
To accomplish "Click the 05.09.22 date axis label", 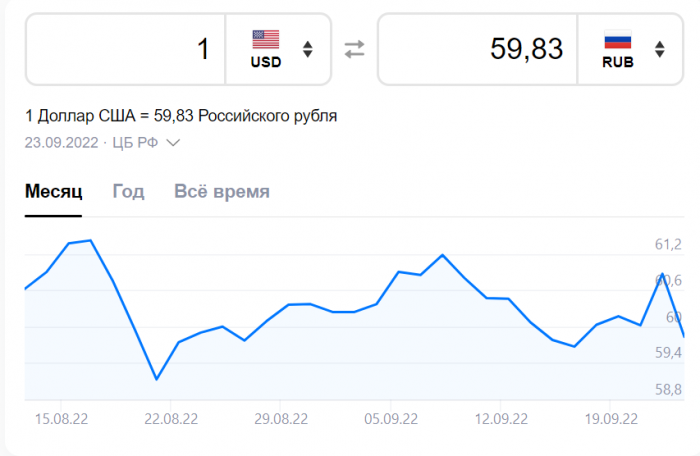I will (x=391, y=419).
